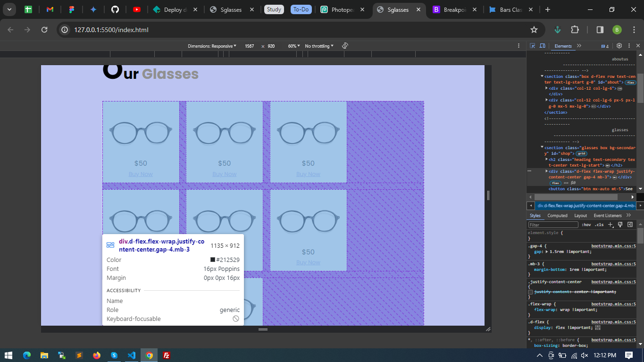This screenshot has height=362, width=644.
Task: Click the new style rule plus icon
Action: click(611, 225)
